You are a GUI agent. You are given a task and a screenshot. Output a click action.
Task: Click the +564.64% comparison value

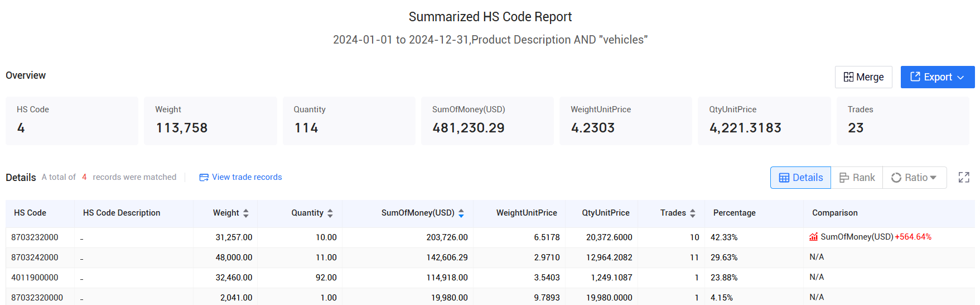(913, 237)
